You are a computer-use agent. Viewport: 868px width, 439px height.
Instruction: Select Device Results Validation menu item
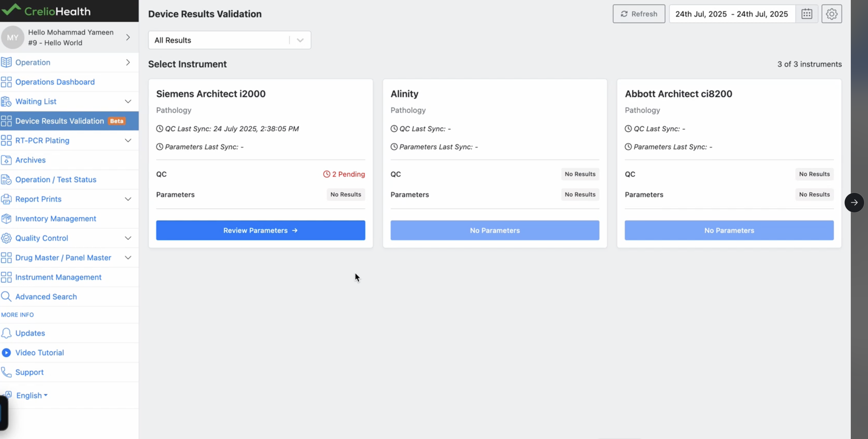(69, 121)
